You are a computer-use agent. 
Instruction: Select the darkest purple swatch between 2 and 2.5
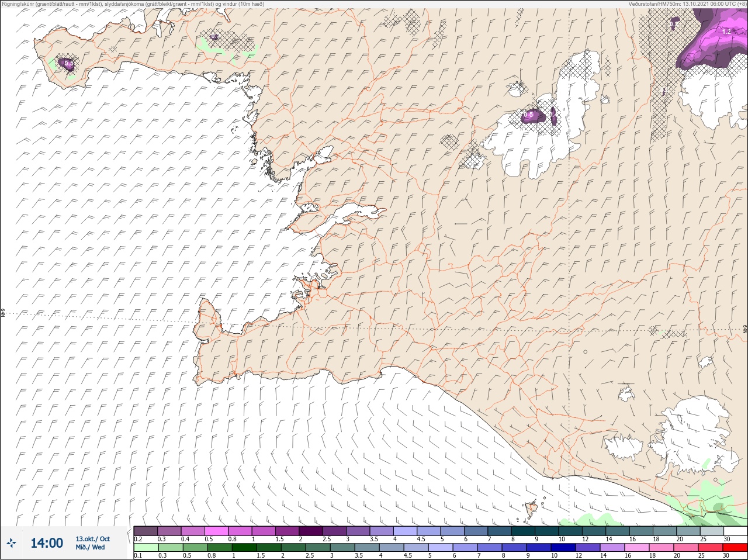(311, 531)
